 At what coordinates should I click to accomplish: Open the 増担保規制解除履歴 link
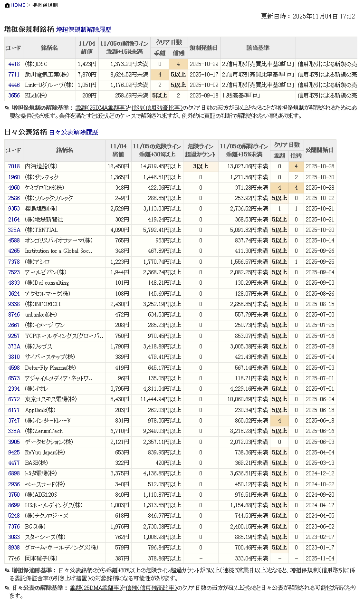tap(84, 29)
